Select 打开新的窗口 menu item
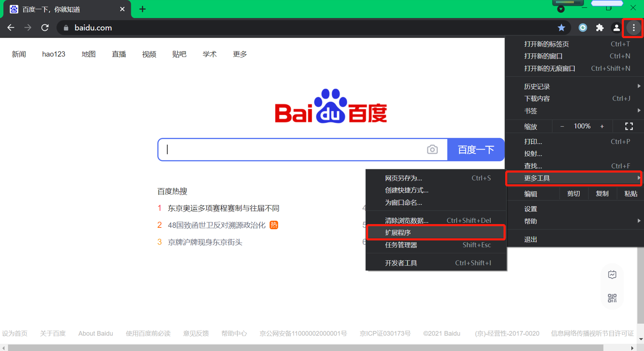 [x=574, y=56]
